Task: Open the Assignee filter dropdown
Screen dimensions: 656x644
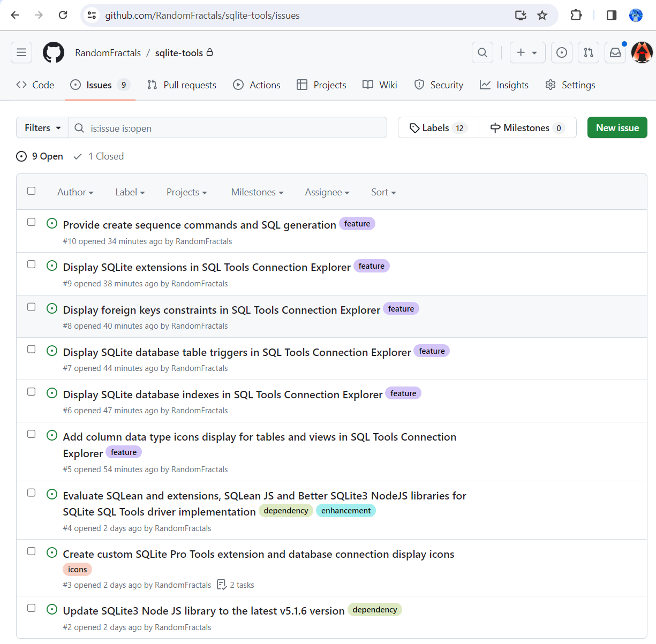Action: [327, 192]
